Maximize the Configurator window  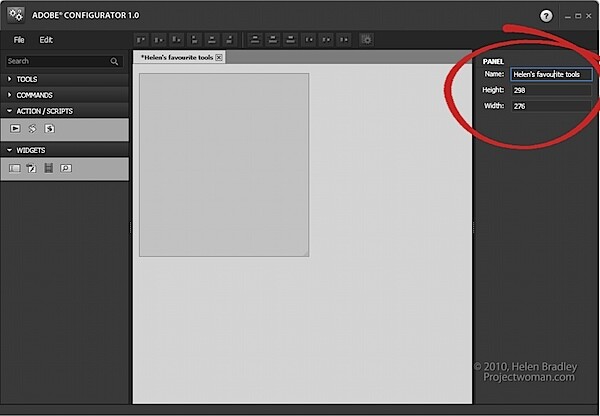(x=578, y=16)
